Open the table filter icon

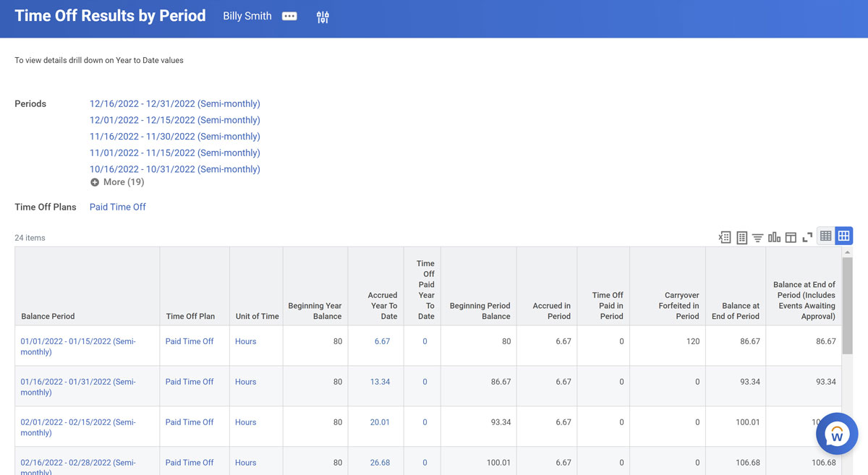coord(757,237)
